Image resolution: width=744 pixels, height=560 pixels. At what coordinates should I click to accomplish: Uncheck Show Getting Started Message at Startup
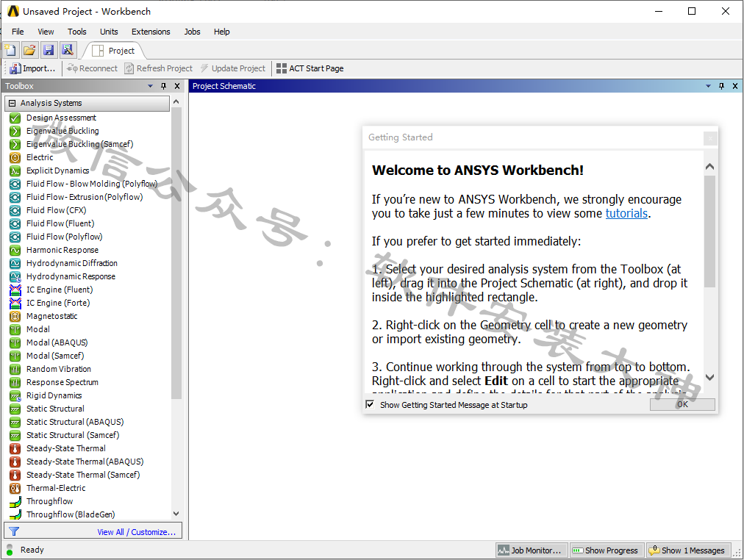(370, 404)
